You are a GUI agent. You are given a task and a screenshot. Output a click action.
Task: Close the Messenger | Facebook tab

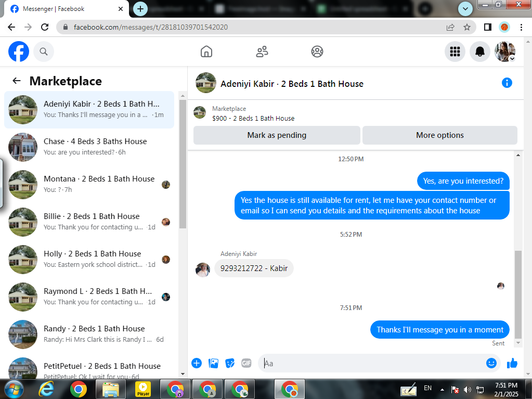coord(121,9)
